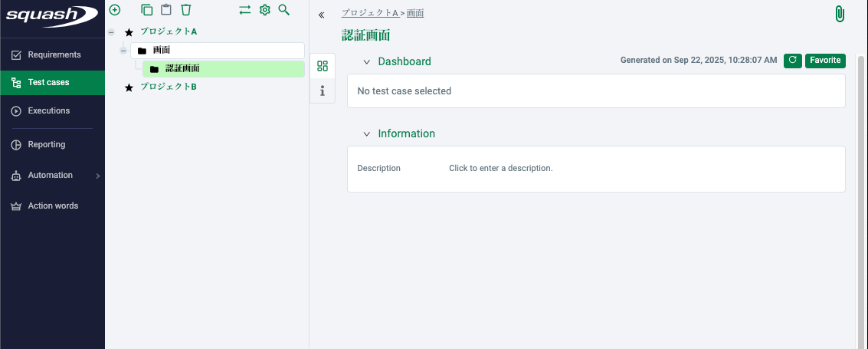The width and height of the screenshot is (868, 349).
Task: Click the delete trash icon
Action: pos(186,9)
